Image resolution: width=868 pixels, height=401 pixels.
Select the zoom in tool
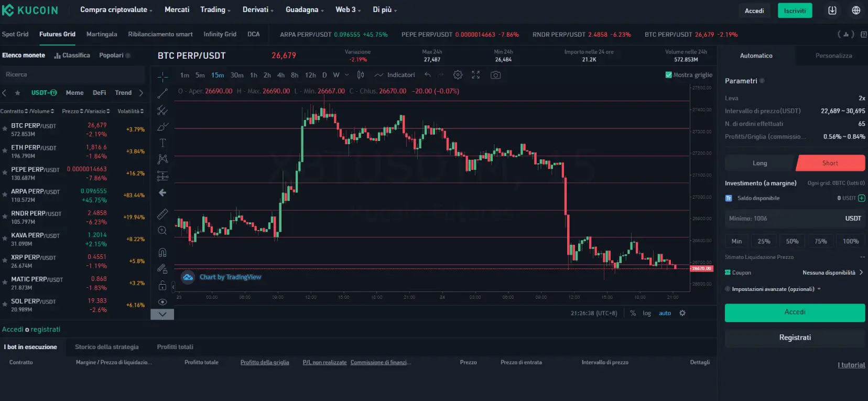tap(162, 231)
